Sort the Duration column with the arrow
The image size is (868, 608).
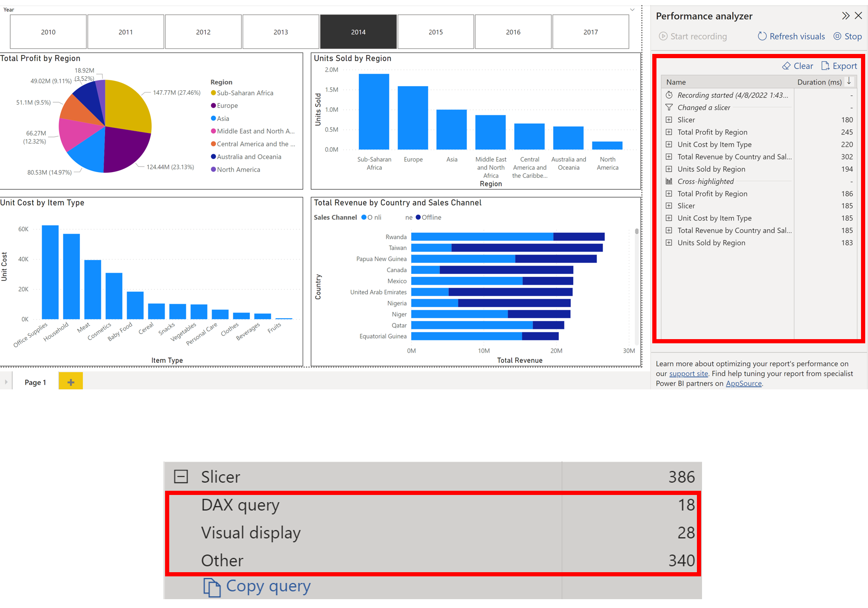[850, 81]
